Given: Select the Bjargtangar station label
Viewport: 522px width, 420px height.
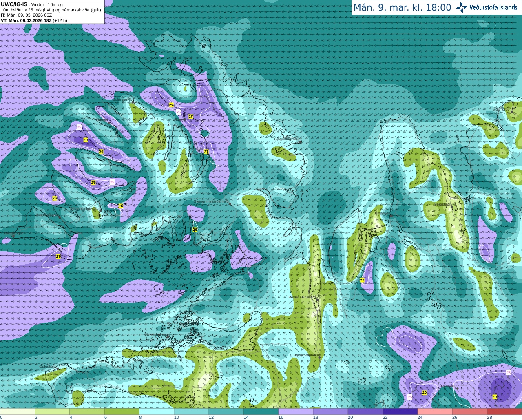Looking at the screenshot, I should [x=13, y=233].
